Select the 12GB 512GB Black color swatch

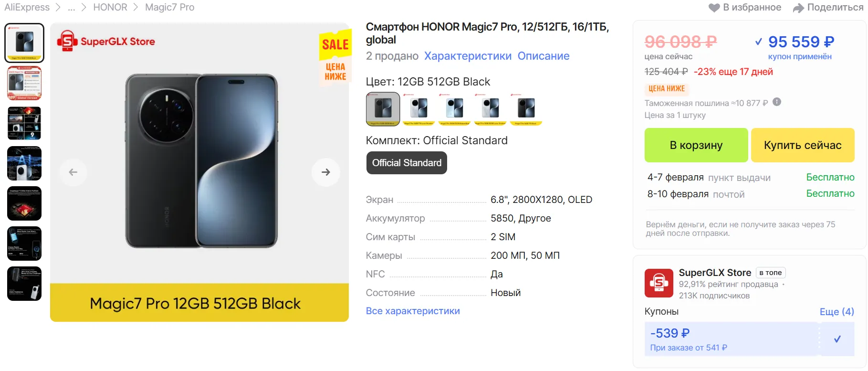383,109
